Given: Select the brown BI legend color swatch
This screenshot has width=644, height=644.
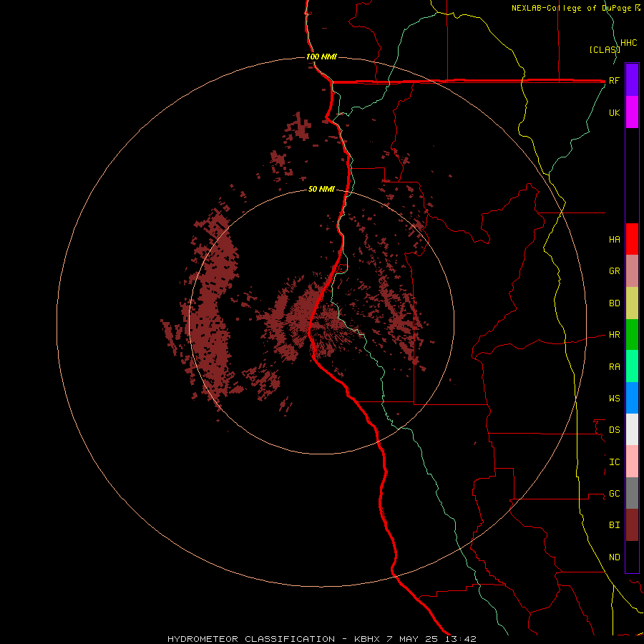Looking at the screenshot, I should [x=632, y=525].
